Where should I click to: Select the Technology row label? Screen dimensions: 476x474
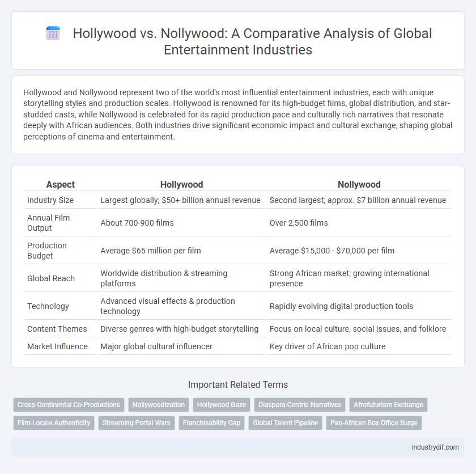(x=48, y=306)
